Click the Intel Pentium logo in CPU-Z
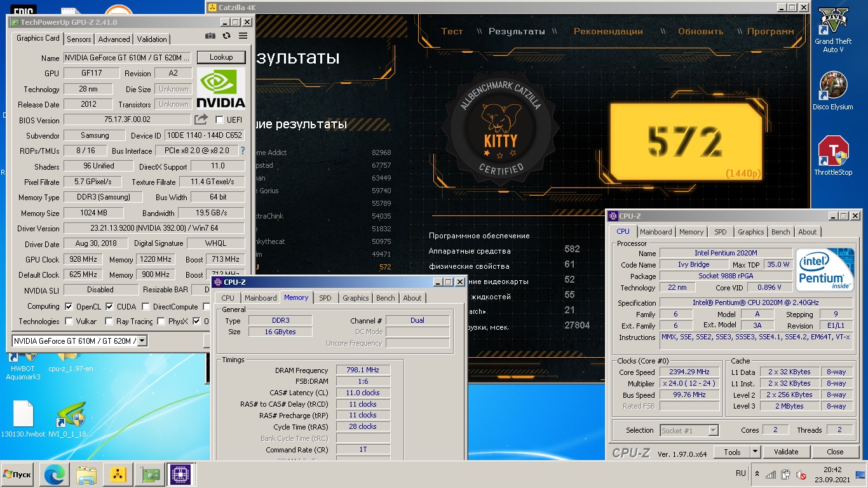This screenshot has width=868, height=488. [825, 269]
